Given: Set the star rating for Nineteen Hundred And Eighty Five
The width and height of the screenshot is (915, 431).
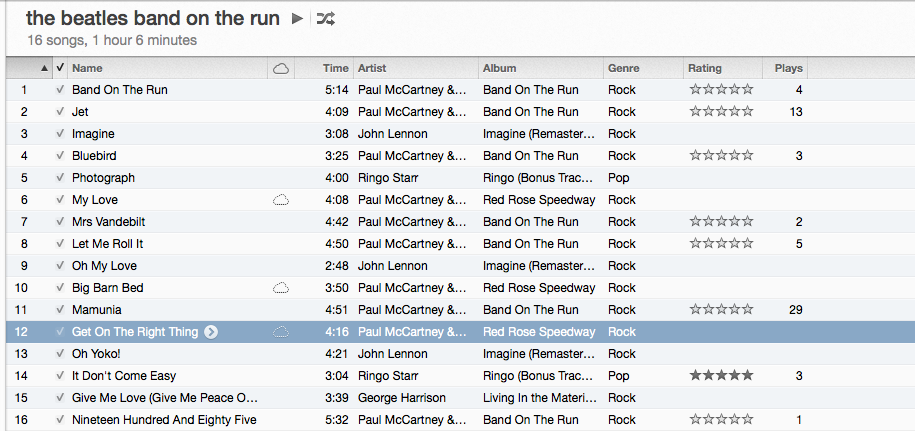Looking at the screenshot, I should (x=721, y=419).
